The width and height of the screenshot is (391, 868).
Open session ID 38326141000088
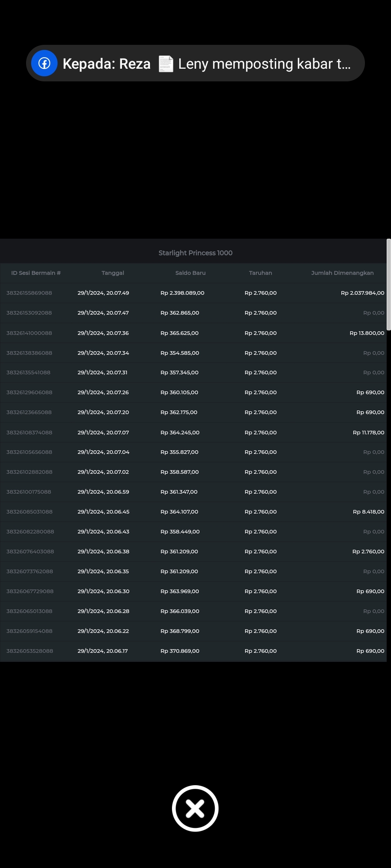[x=29, y=333]
